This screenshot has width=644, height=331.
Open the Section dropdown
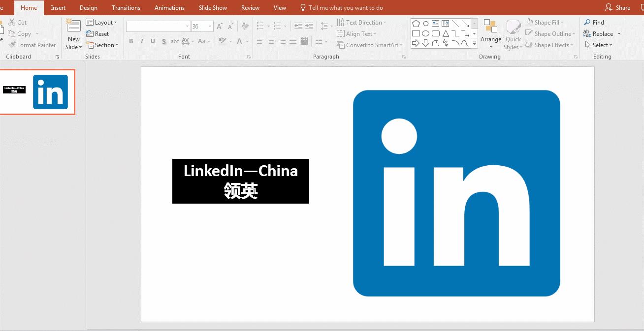tap(103, 45)
